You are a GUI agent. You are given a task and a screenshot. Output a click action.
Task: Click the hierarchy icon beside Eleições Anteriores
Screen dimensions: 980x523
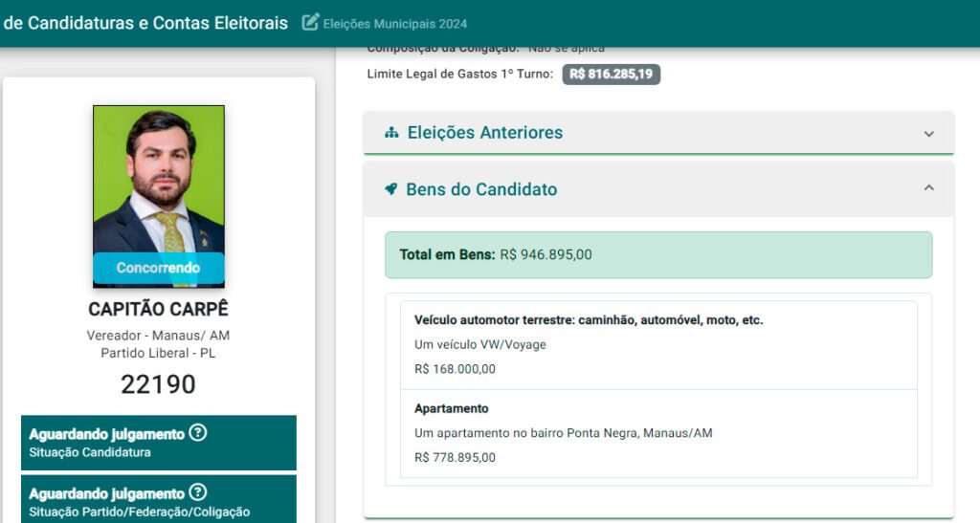pos(391,133)
